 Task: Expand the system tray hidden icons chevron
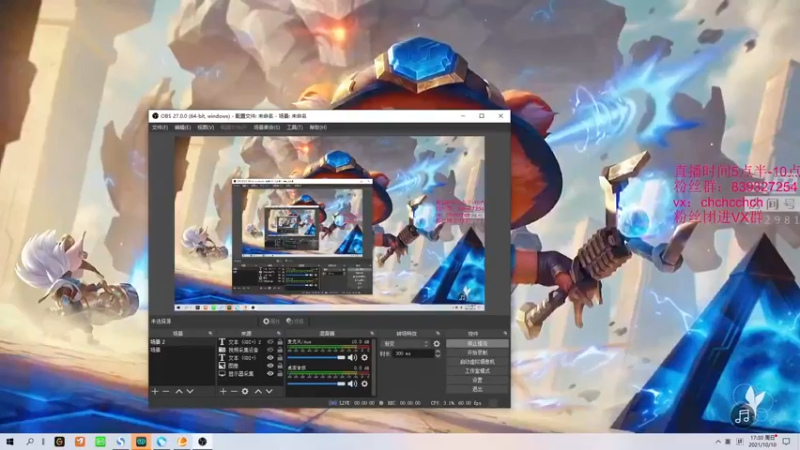(718, 442)
